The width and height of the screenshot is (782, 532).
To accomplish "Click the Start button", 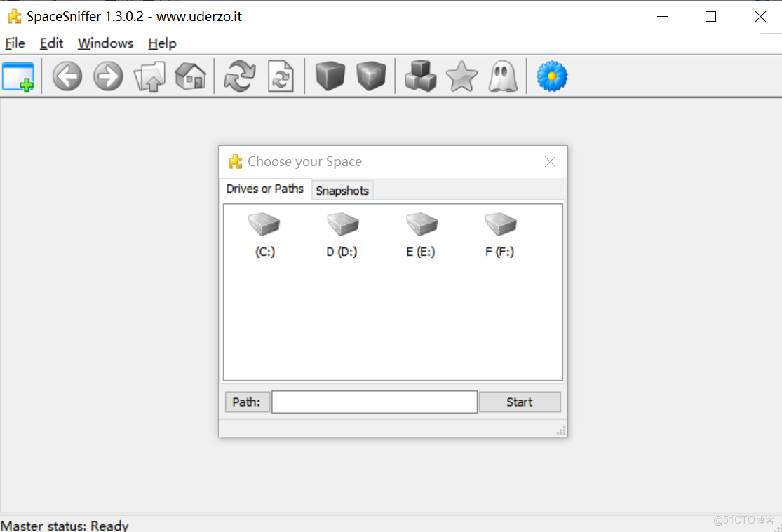I will tap(520, 402).
